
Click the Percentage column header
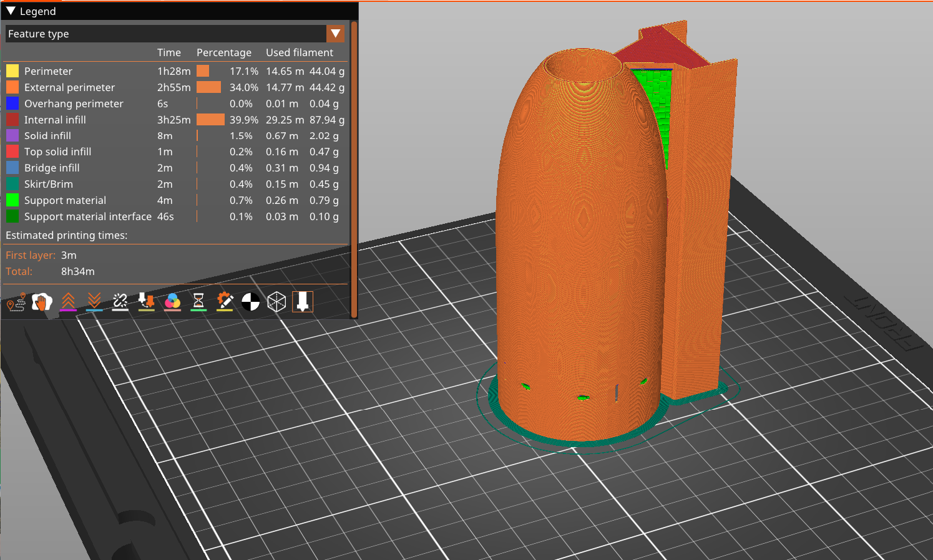pos(224,52)
